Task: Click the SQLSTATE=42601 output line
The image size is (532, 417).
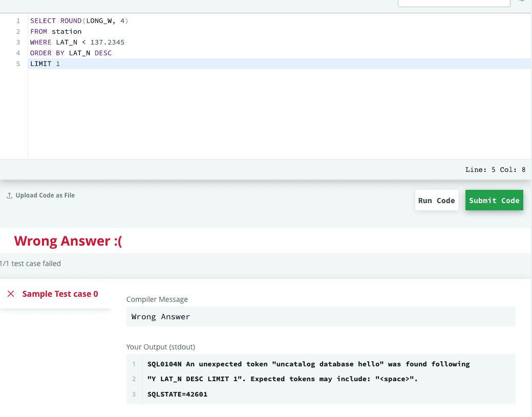Action: [x=177, y=394]
